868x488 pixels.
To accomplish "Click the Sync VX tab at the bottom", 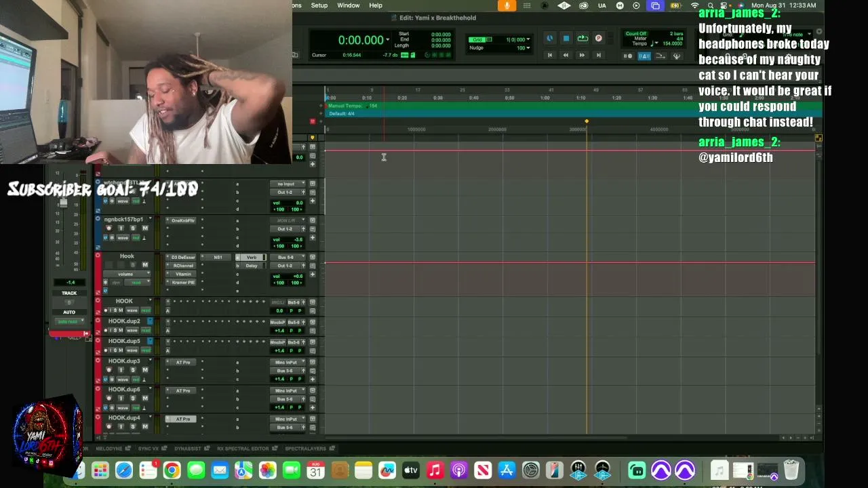I will 148,449.
